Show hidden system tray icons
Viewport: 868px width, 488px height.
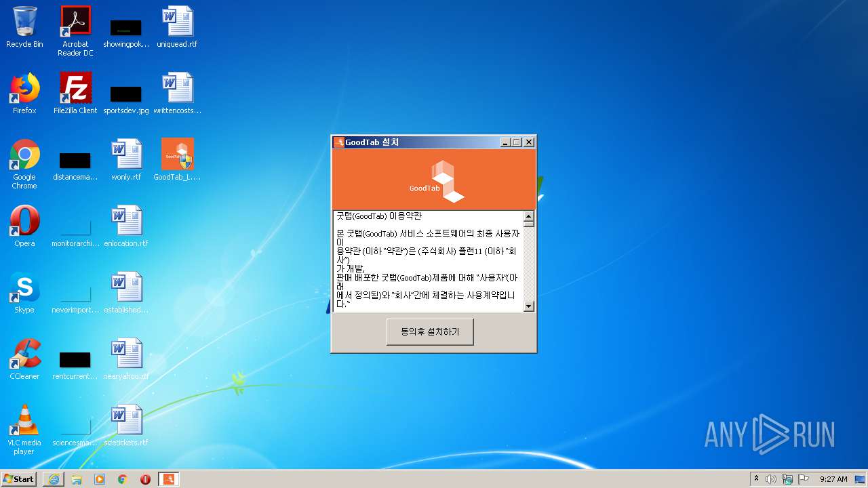click(757, 479)
